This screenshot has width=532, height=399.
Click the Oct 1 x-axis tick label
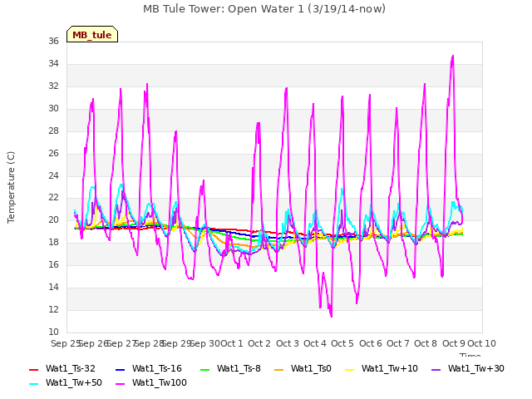(232, 343)
